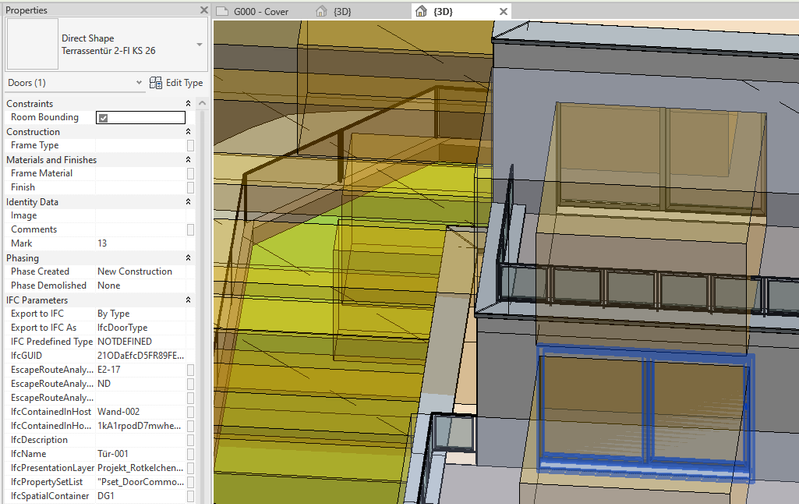This screenshot has width=799, height=504.
Task: Collapse the Constraints section
Action: 188,104
